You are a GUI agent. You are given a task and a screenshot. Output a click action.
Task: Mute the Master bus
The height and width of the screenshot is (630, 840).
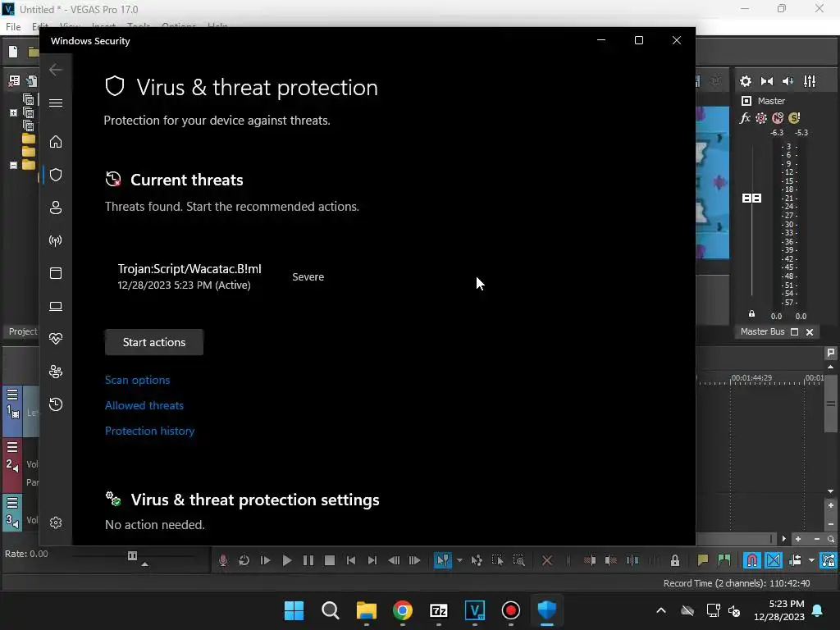(778, 118)
